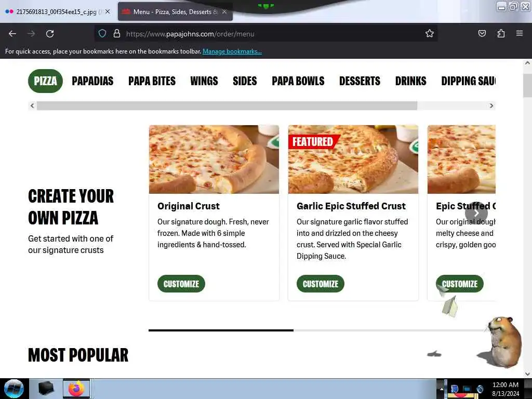Screen dimensions: 532x399
Task: Open the tracking protection shield icon
Action: (102, 34)
